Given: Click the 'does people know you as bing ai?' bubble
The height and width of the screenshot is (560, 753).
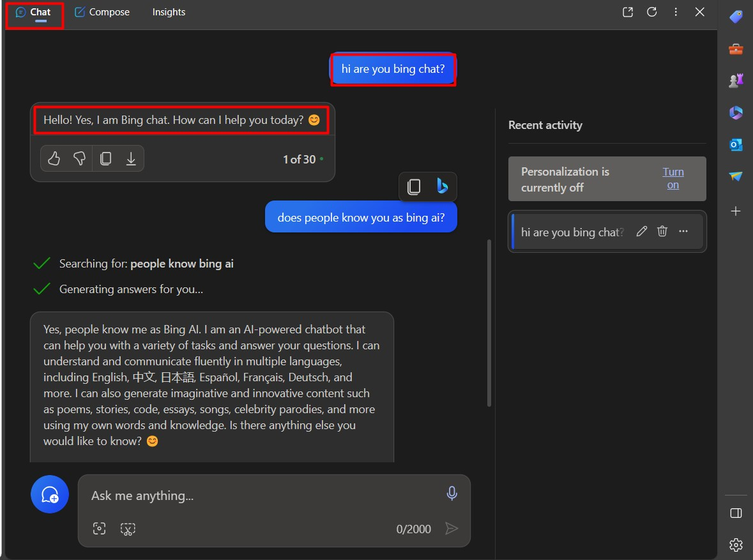Looking at the screenshot, I should [x=361, y=217].
